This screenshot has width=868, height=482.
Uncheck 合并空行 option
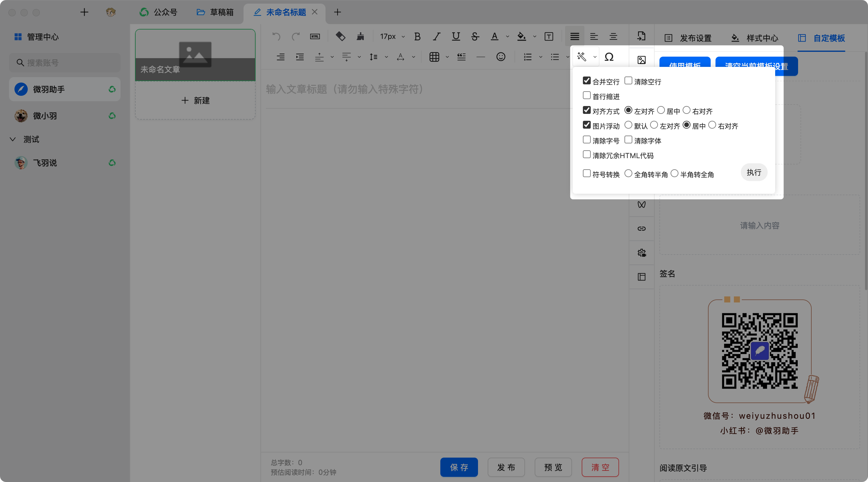pos(587,80)
